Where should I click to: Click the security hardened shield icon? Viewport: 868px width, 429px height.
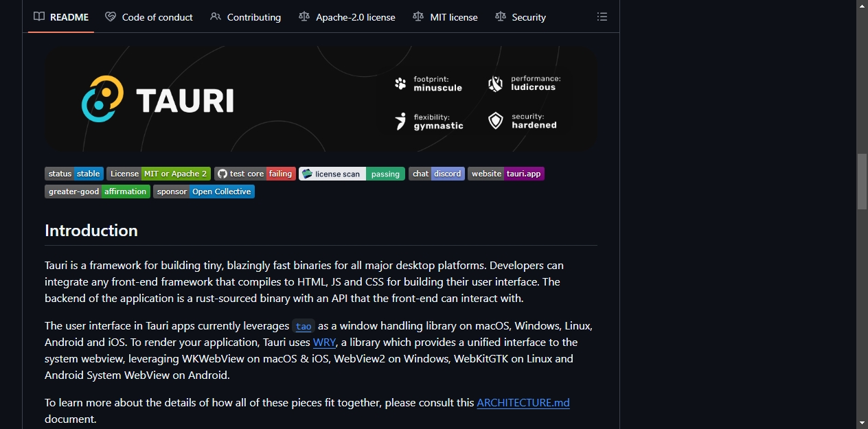coord(496,121)
